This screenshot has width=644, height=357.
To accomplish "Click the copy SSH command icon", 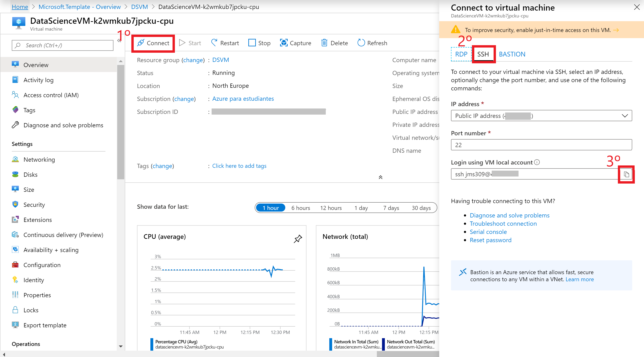I will 626,174.
